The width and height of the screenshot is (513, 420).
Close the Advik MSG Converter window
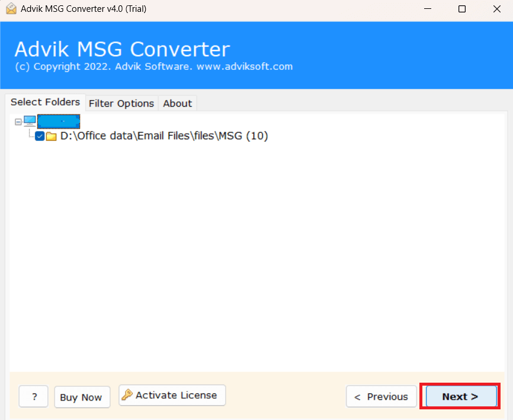[496, 9]
